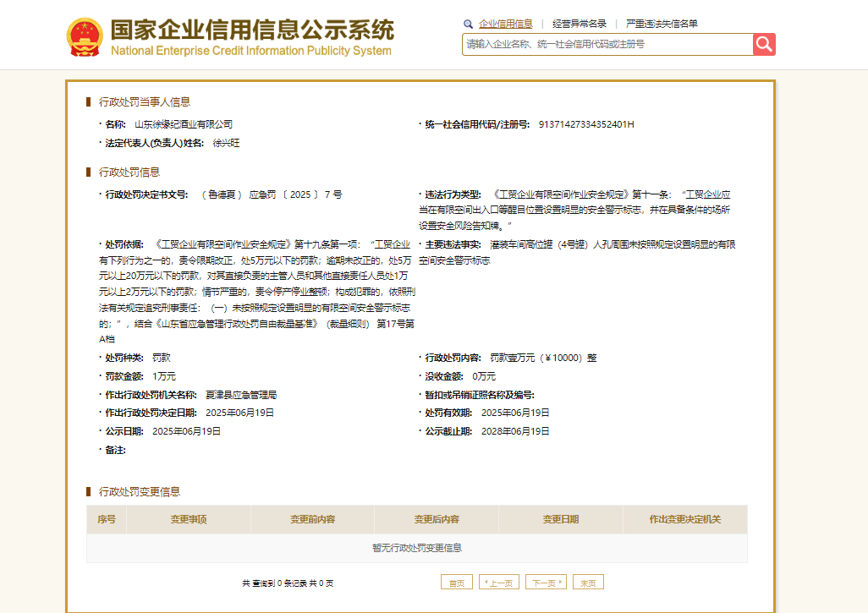Click English subtitle National Enterprise Credit Information Publicity System

tap(251, 51)
